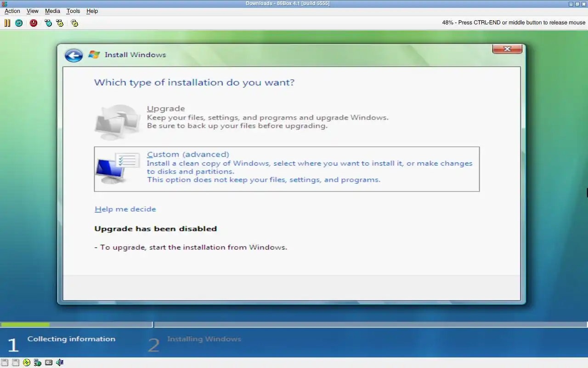Click the first floppy drive status icon

point(5,362)
